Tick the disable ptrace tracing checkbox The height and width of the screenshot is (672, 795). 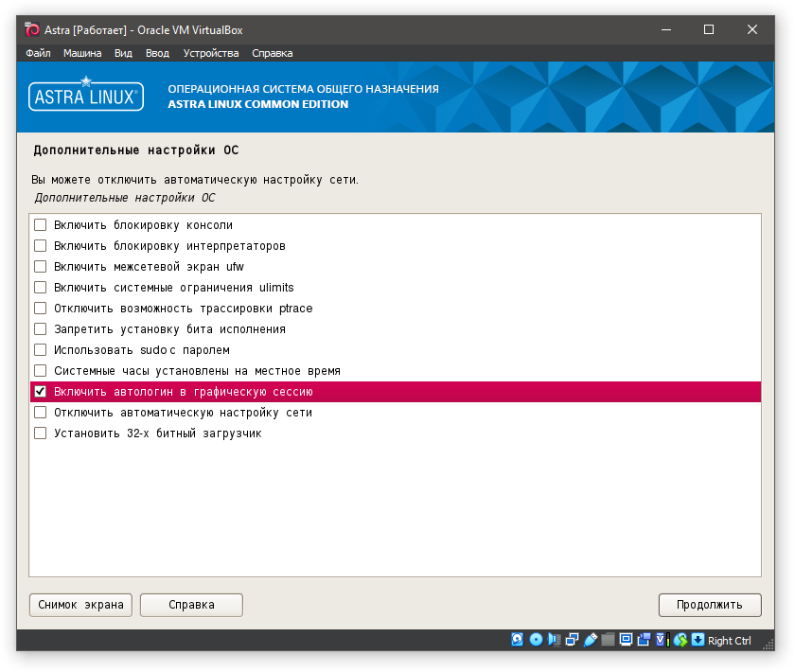tap(40, 308)
